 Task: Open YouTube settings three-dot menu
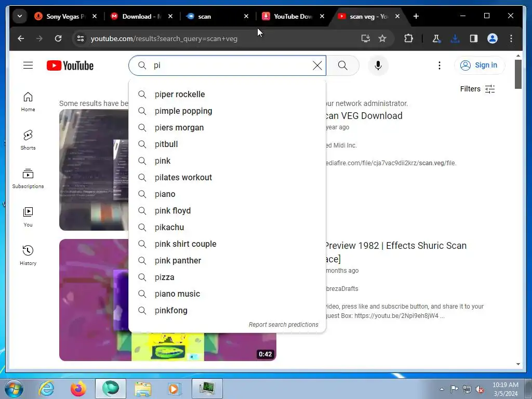[x=440, y=65]
